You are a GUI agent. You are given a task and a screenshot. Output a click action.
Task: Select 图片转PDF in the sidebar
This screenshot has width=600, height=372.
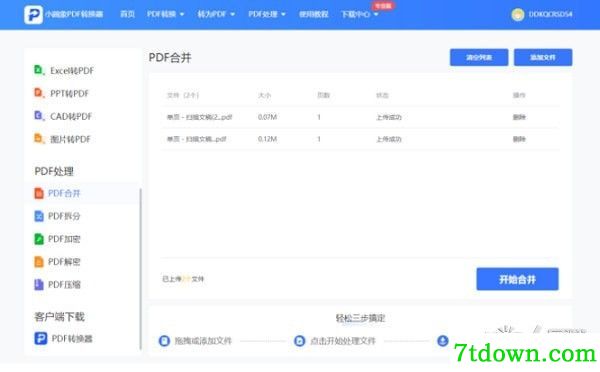click(62, 139)
